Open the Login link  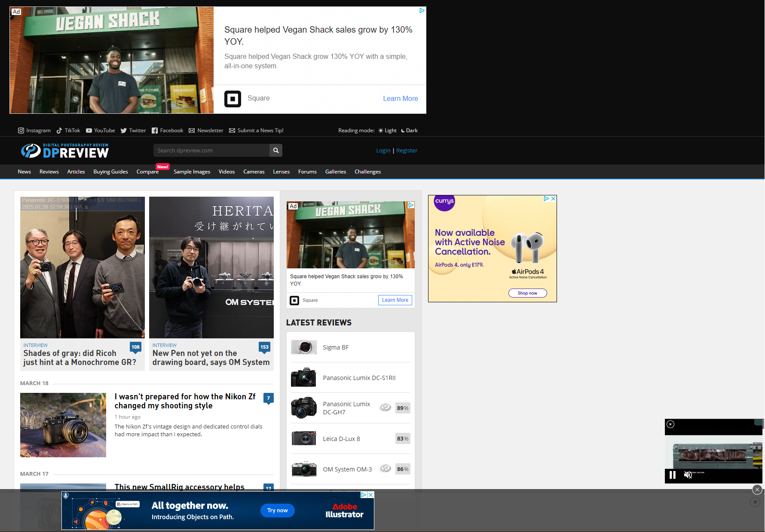point(383,150)
